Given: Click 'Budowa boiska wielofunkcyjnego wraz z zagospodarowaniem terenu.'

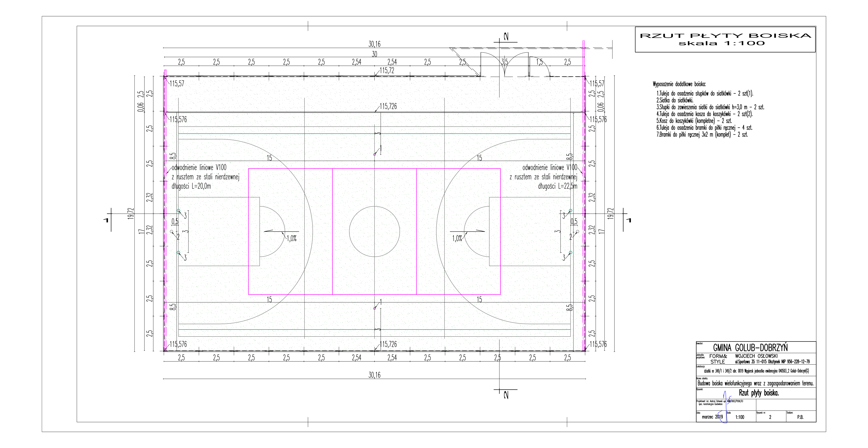Looking at the screenshot, I should [755, 383].
